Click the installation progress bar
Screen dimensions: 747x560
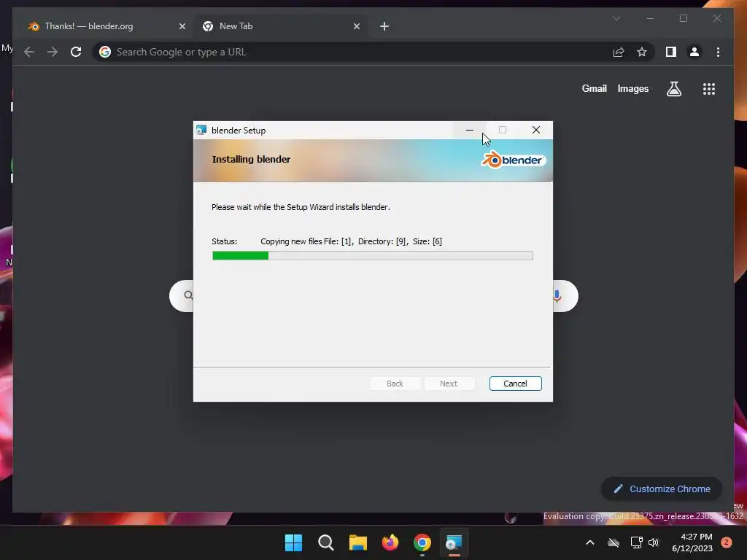(x=373, y=256)
